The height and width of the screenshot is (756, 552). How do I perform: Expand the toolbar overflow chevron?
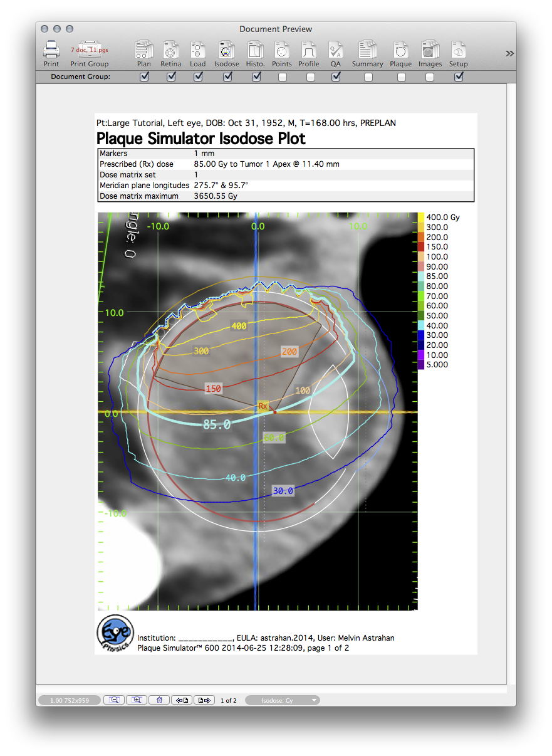click(509, 54)
